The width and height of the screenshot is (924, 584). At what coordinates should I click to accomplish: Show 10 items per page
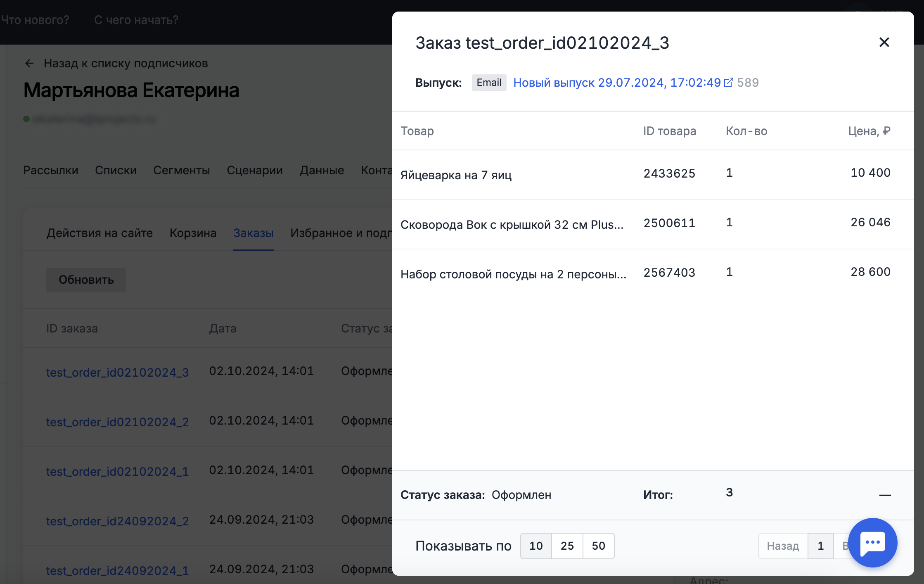[x=536, y=546]
